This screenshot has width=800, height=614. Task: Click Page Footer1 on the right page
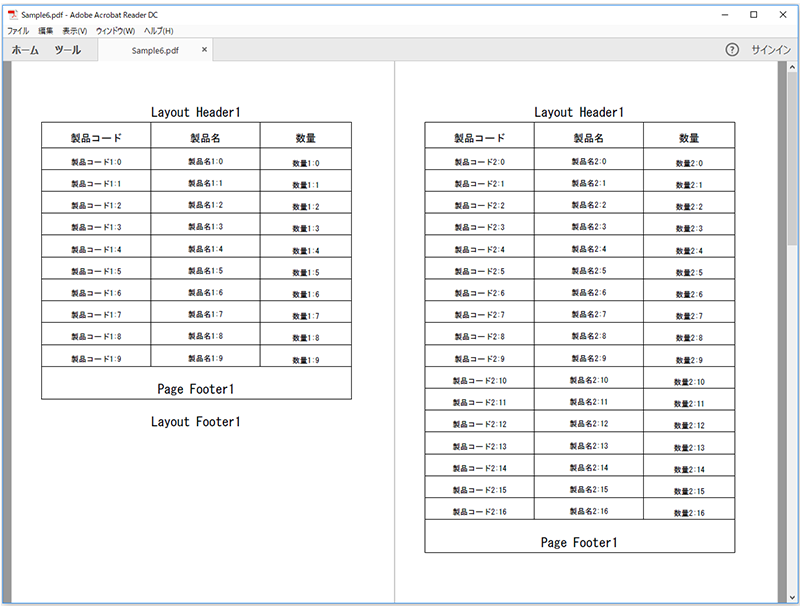579,542
